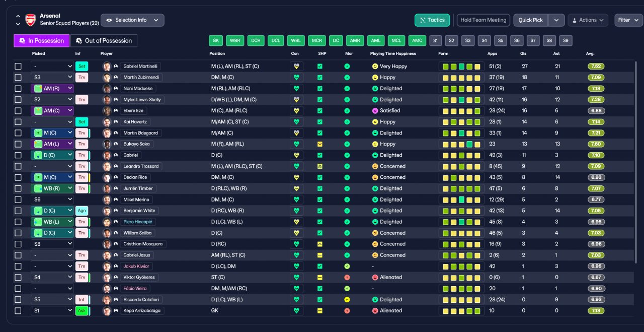The width and height of the screenshot is (644, 332).
Task: Click the Agn info badge for Benjamin White
Action: click(82, 211)
